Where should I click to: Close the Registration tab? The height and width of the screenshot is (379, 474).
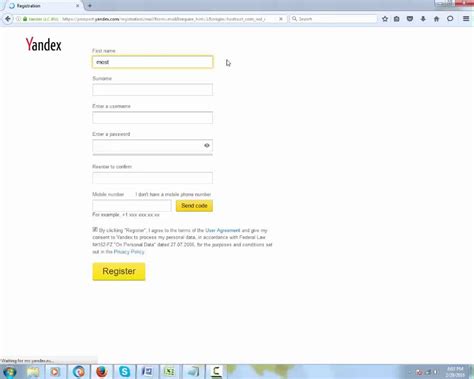pyautogui.click(x=78, y=6)
